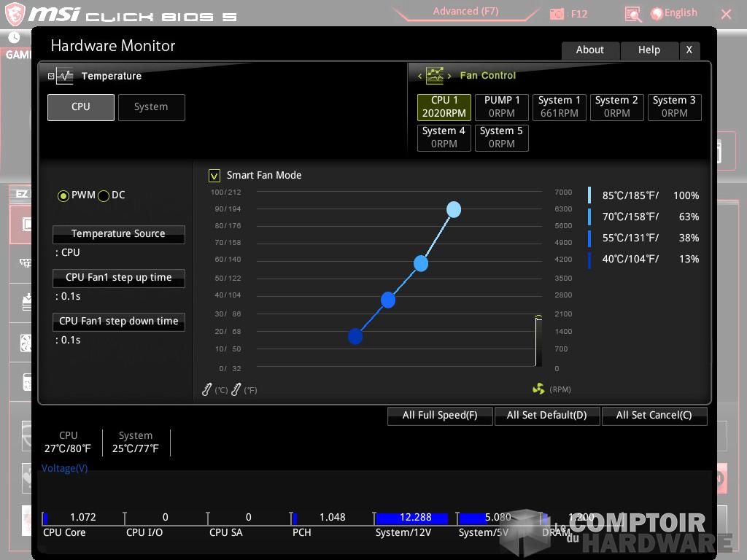Screen dimensions: 747x560
Task: Click the green RPM fan icon below the graph
Action: 538,389
